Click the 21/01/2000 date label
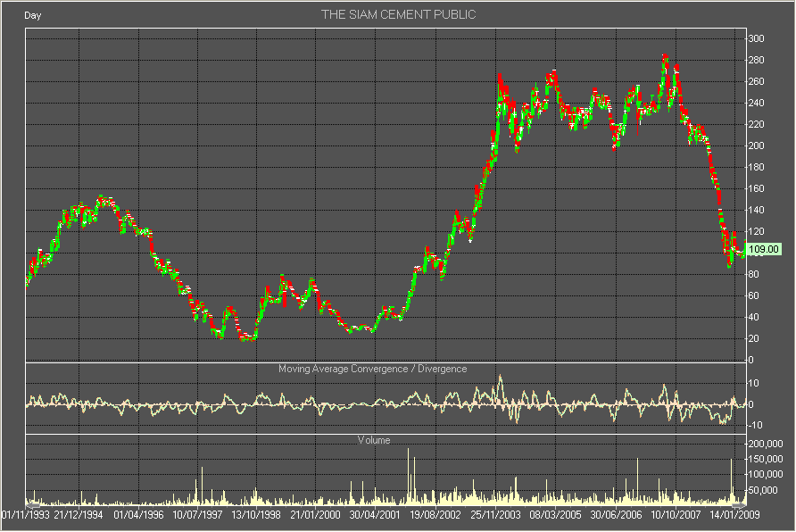 point(315,515)
